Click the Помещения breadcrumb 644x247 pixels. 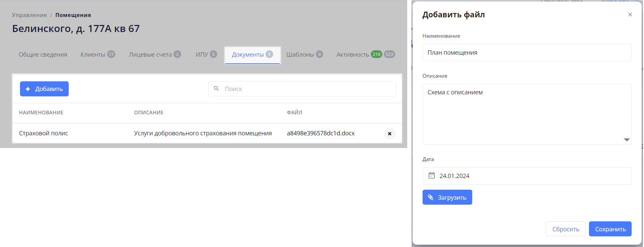(x=73, y=15)
